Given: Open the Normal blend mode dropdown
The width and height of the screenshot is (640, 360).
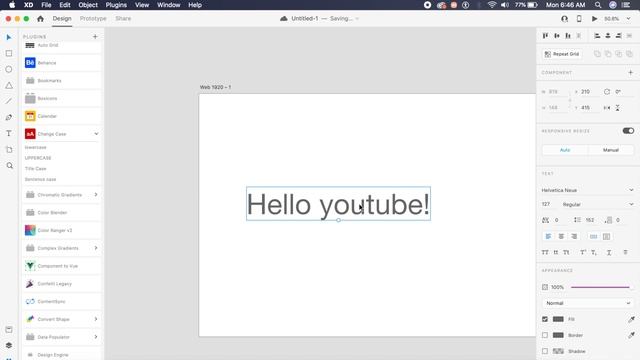Looking at the screenshot, I should pos(588,303).
